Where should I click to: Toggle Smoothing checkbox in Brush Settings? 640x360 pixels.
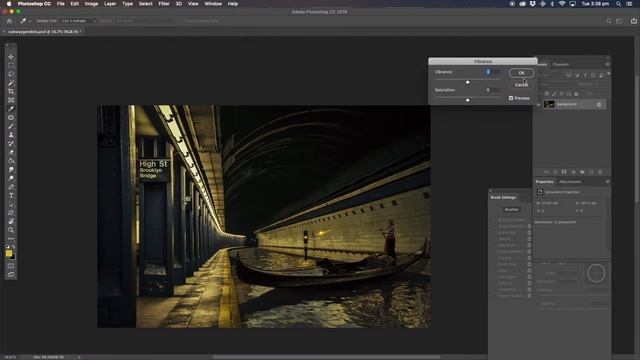tap(529, 289)
